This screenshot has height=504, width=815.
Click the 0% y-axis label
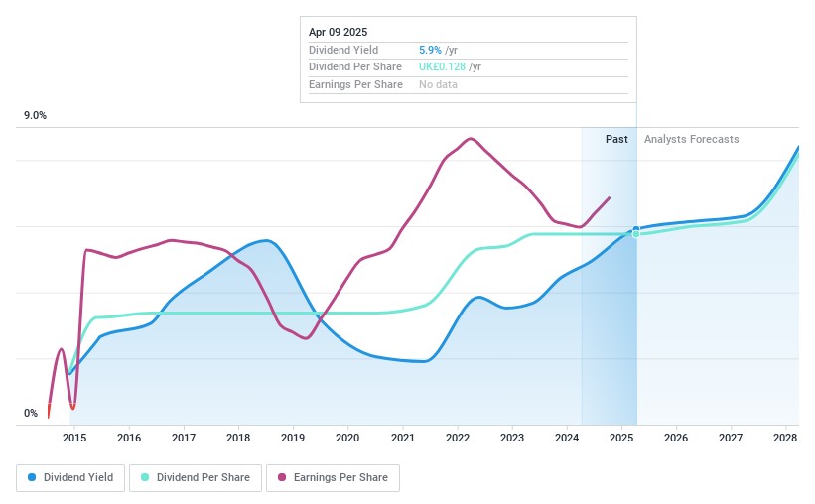coord(31,413)
